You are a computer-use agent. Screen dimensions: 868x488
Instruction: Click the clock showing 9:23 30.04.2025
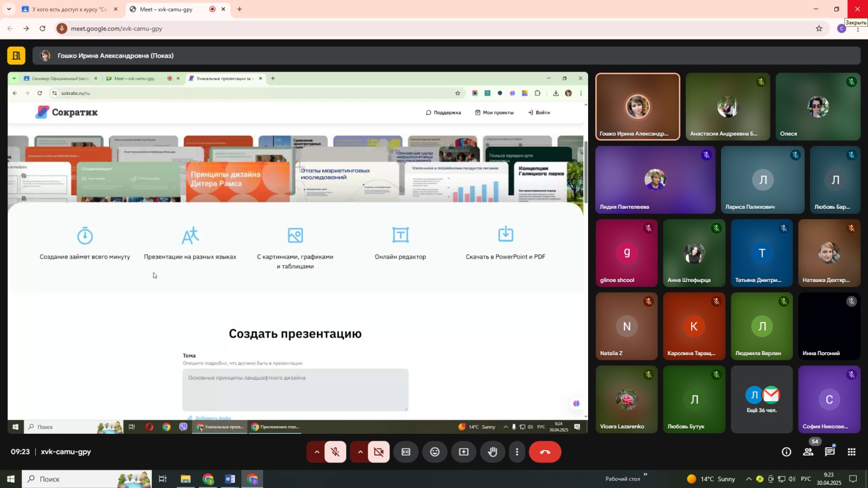tap(828, 479)
